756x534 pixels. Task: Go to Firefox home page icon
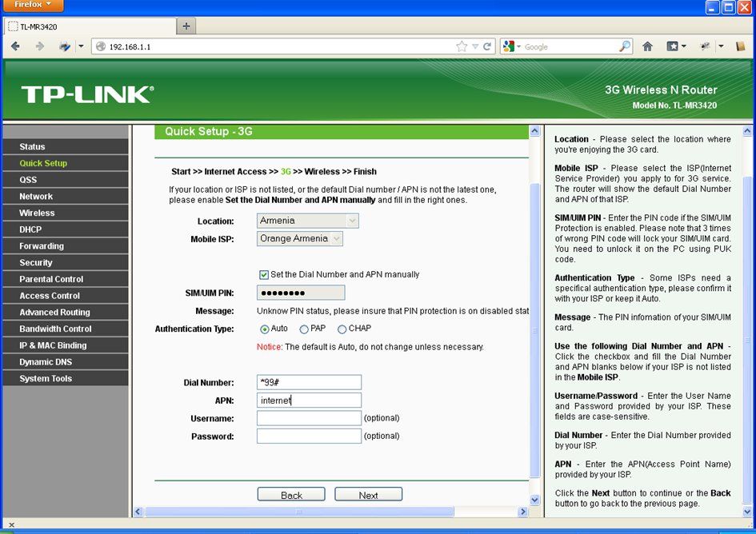click(x=647, y=46)
